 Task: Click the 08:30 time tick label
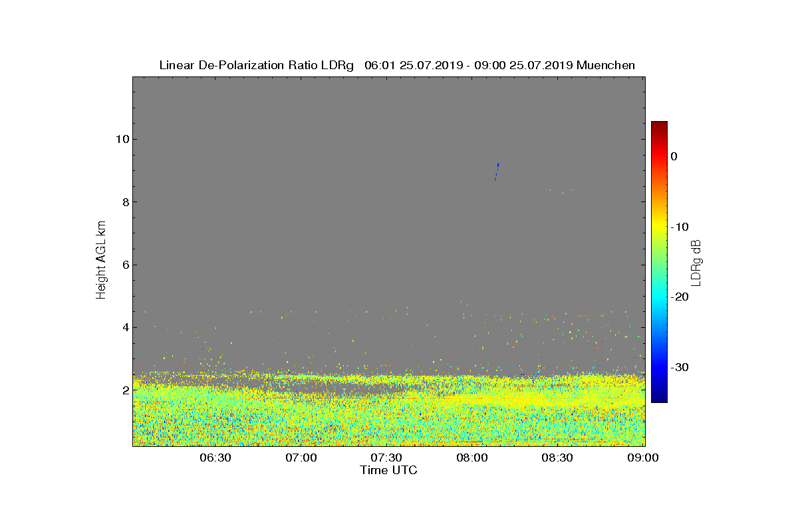click(x=557, y=458)
